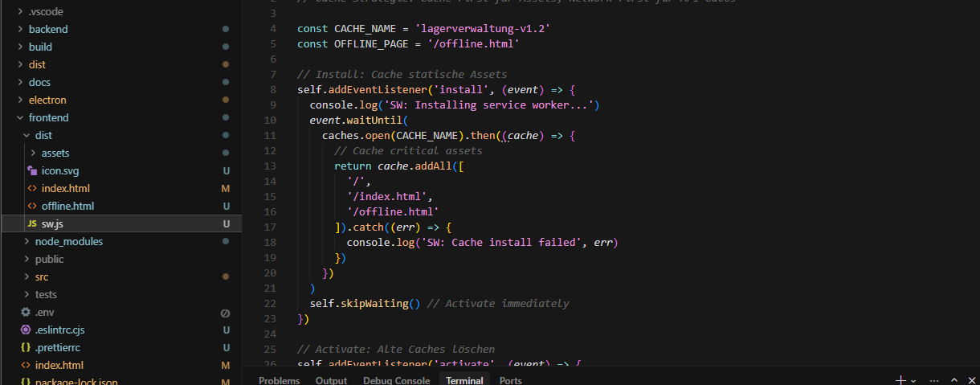Viewport: 980px width, 385px height.
Task: Click self.skipWaiting() on line 22
Action: click(x=365, y=303)
